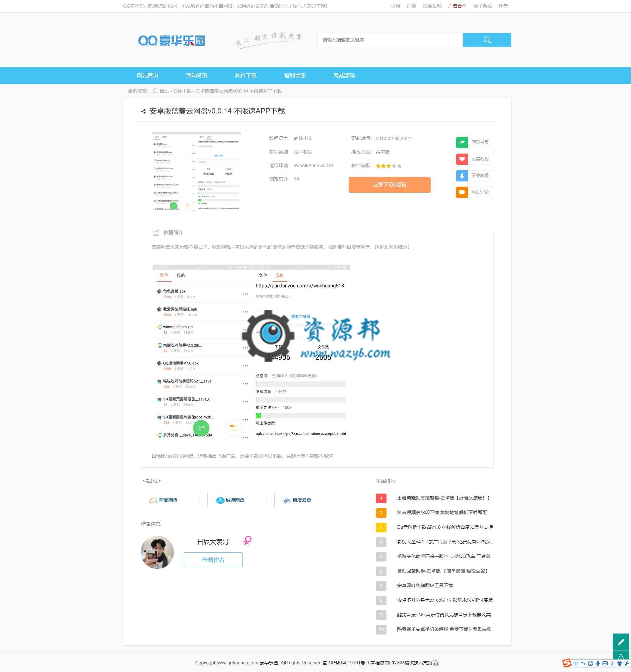Click the Sogou skin T-shirt icon

(x=619, y=664)
